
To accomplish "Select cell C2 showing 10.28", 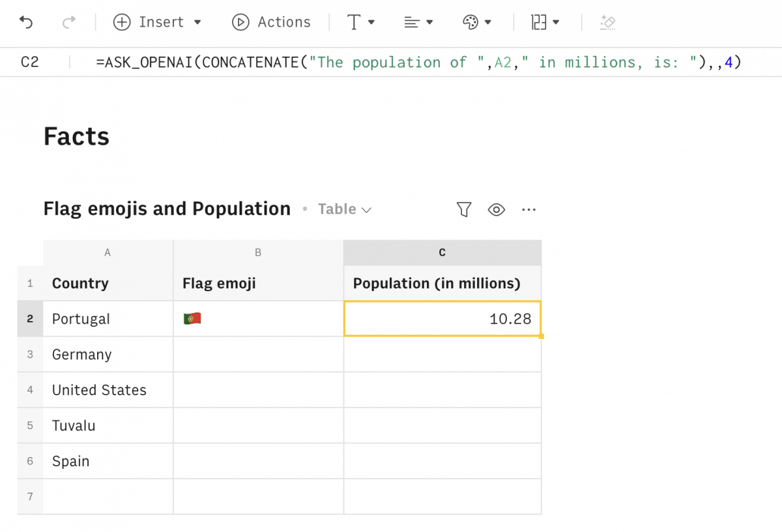I will coord(442,318).
